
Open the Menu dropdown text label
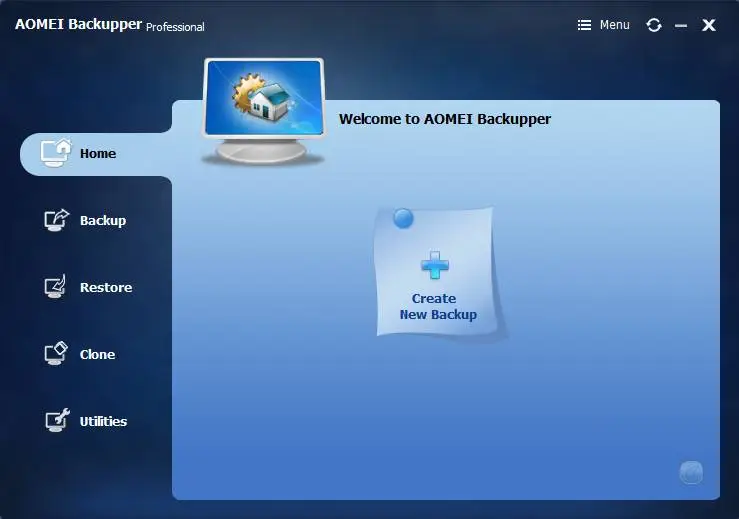click(x=614, y=25)
